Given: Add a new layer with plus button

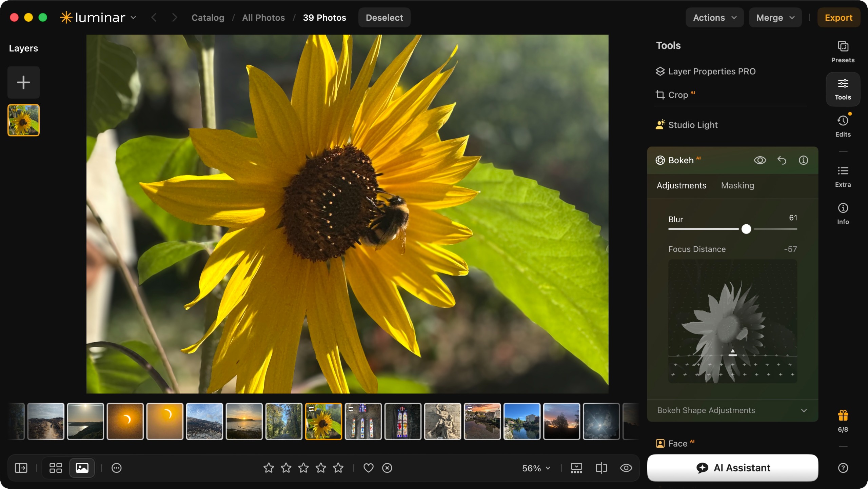Looking at the screenshot, I should coord(23,82).
